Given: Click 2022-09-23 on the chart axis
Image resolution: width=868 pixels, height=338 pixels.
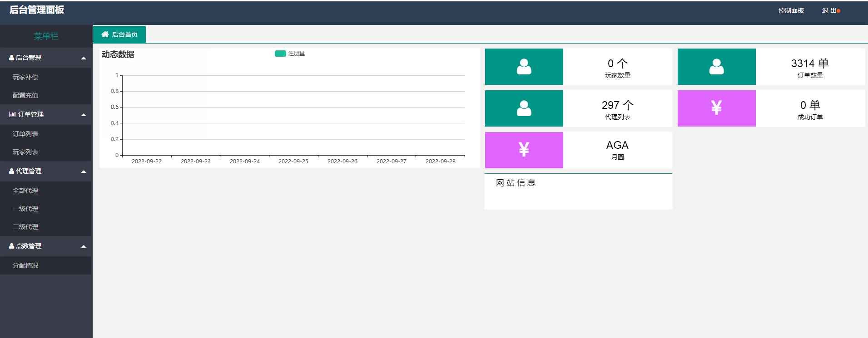Looking at the screenshot, I should coord(196,161).
